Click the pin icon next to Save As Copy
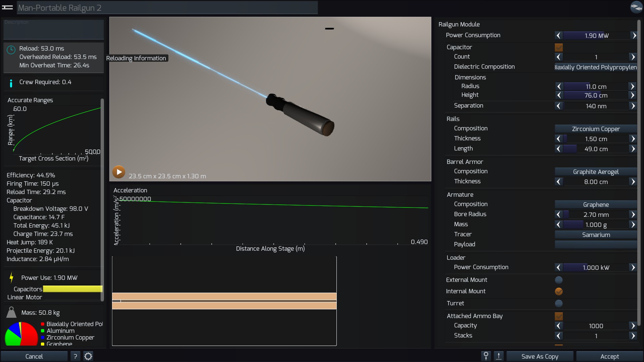Screen dimensions: 644x362 click(x=486, y=356)
